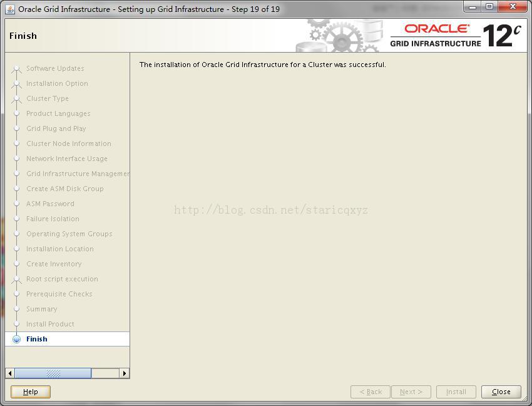Select the Create ASM Disk Group step

pyautogui.click(x=65, y=189)
